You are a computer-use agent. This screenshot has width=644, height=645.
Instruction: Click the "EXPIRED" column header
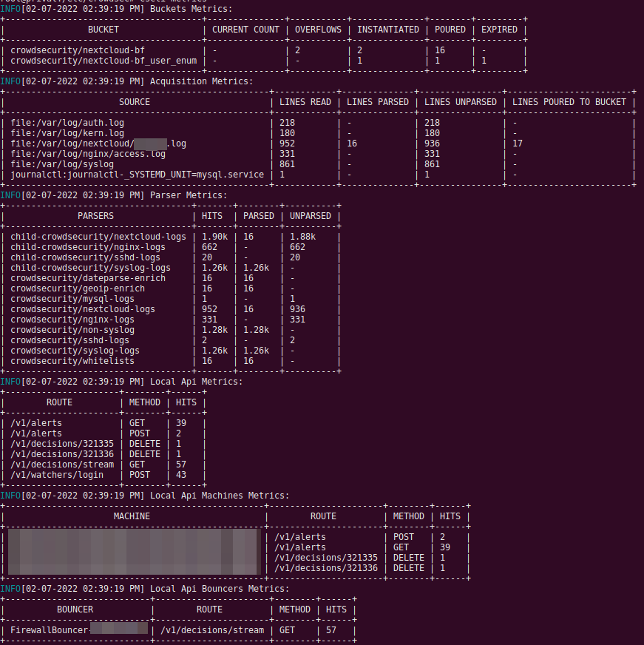pyautogui.click(x=499, y=30)
